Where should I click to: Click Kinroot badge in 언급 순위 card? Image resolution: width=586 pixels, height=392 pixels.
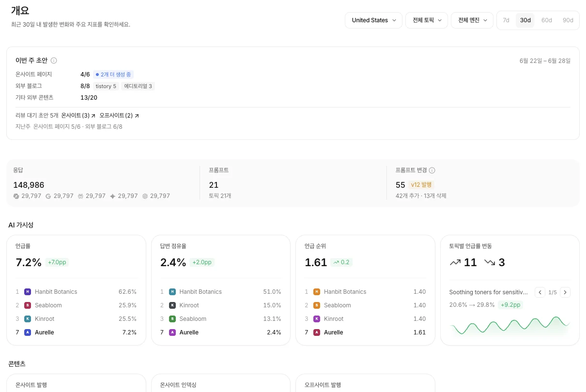coord(317,319)
